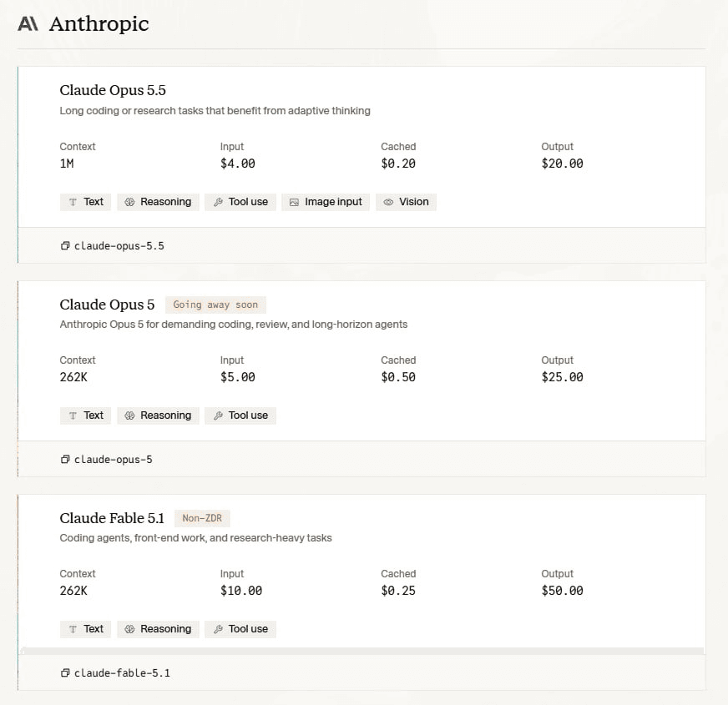
Task: Click the "262K" context value in the claude-opus-5 card
Action: coord(73,377)
